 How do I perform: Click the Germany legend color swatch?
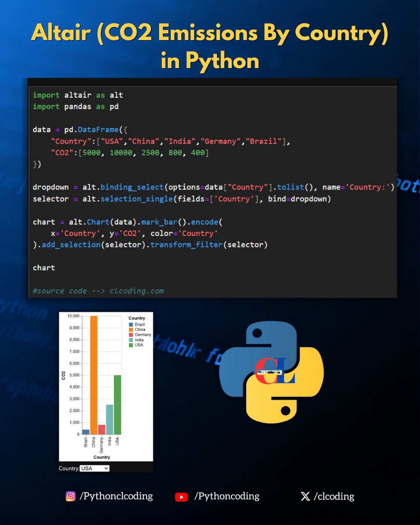point(130,335)
